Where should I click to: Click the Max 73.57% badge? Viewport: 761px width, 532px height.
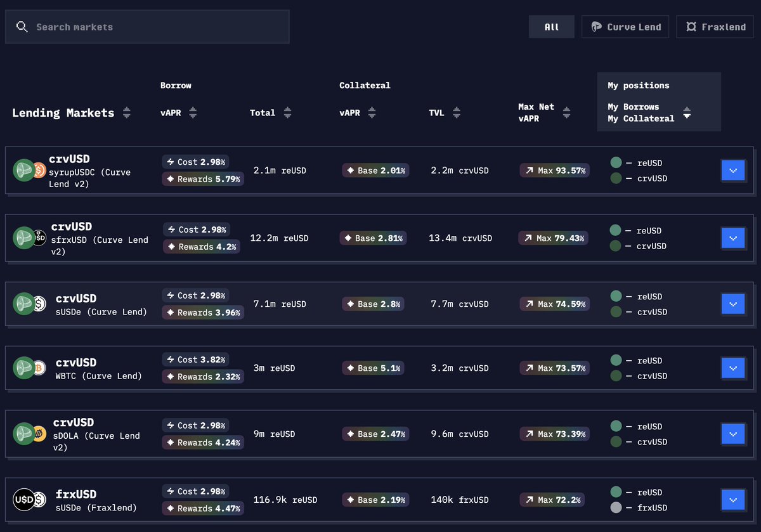[555, 368]
